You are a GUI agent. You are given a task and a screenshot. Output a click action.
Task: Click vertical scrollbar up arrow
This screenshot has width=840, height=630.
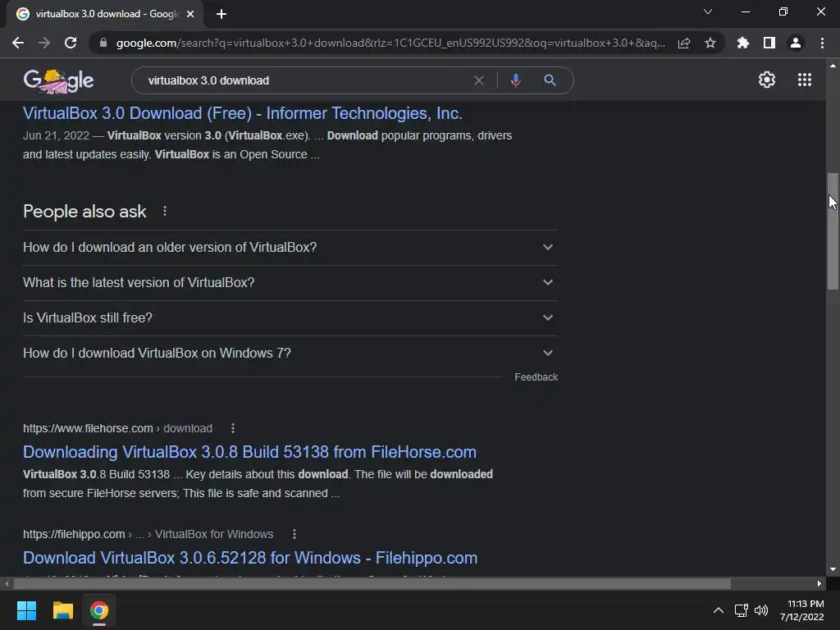833,66
